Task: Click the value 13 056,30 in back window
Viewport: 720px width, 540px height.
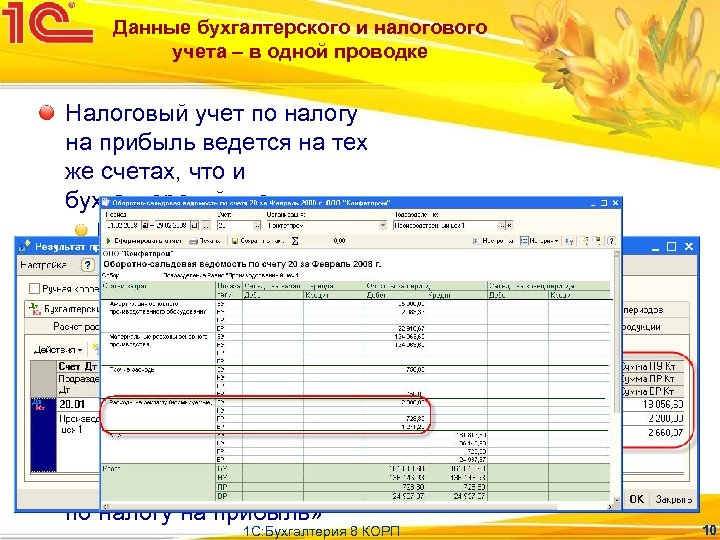Action: click(x=663, y=405)
